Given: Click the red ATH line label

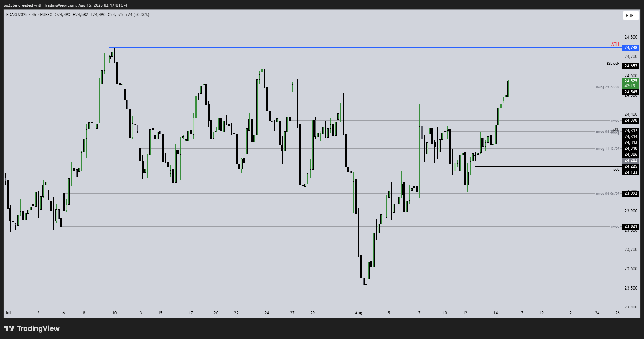Looking at the screenshot, I should (x=615, y=44).
